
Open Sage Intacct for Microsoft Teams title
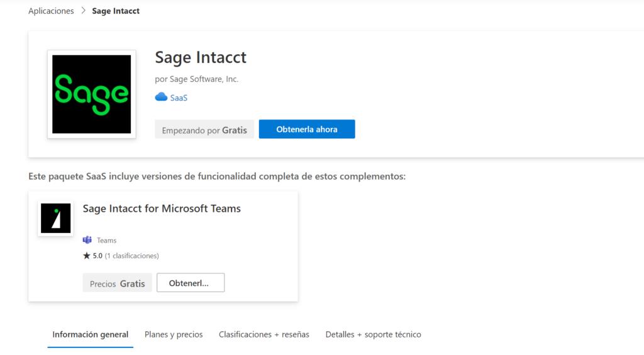162,209
